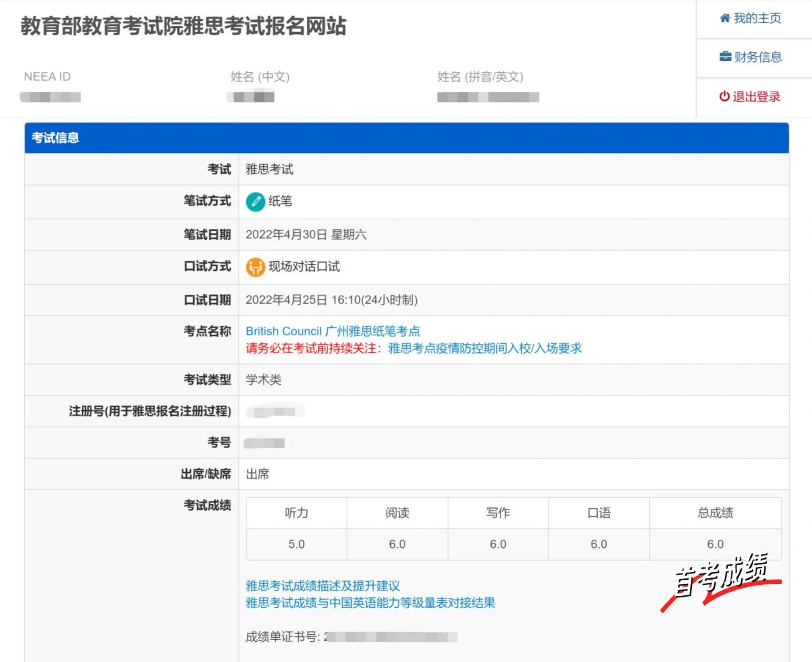This screenshot has height=662, width=812.
Task: Click the 学术类 exam type value
Action: (263, 380)
